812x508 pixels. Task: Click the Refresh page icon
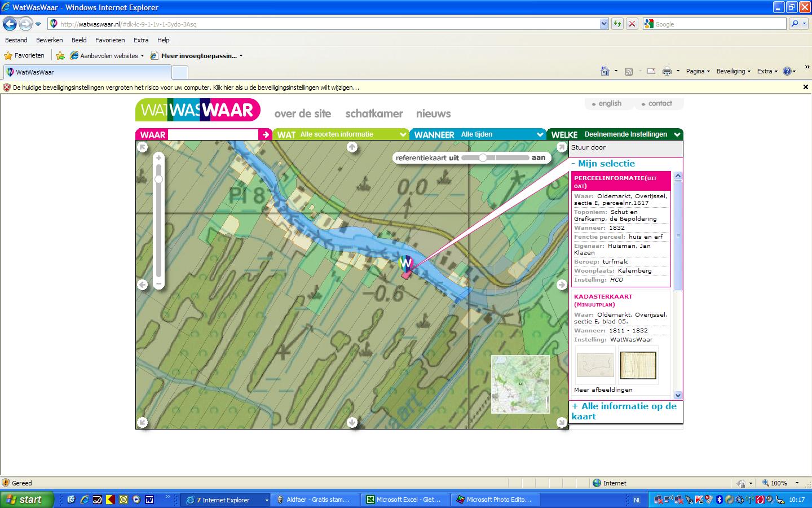pyautogui.click(x=617, y=24)
